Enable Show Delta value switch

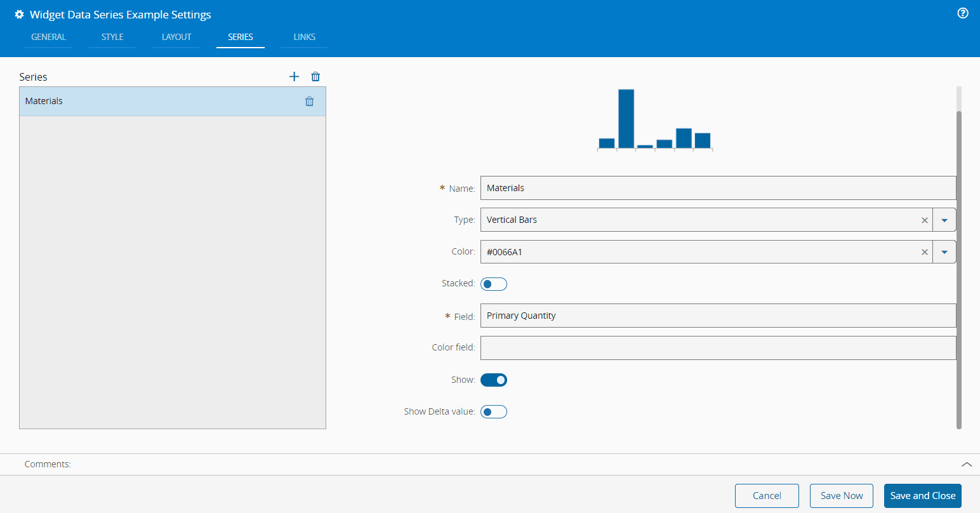493,412
